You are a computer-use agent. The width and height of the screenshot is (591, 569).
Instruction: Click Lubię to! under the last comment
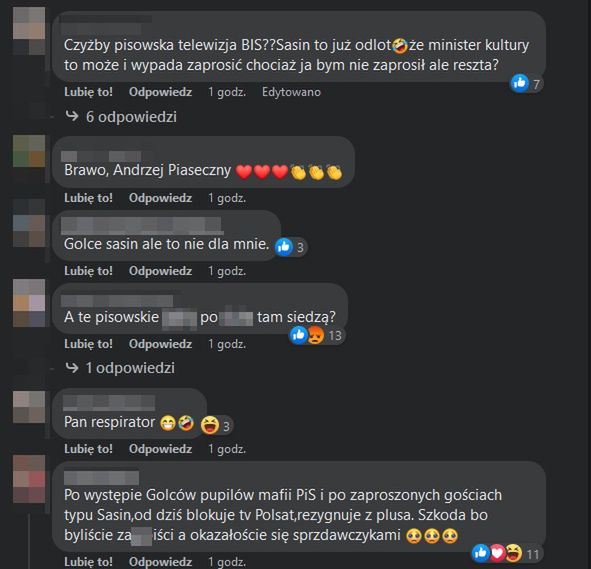coord(88,561)
